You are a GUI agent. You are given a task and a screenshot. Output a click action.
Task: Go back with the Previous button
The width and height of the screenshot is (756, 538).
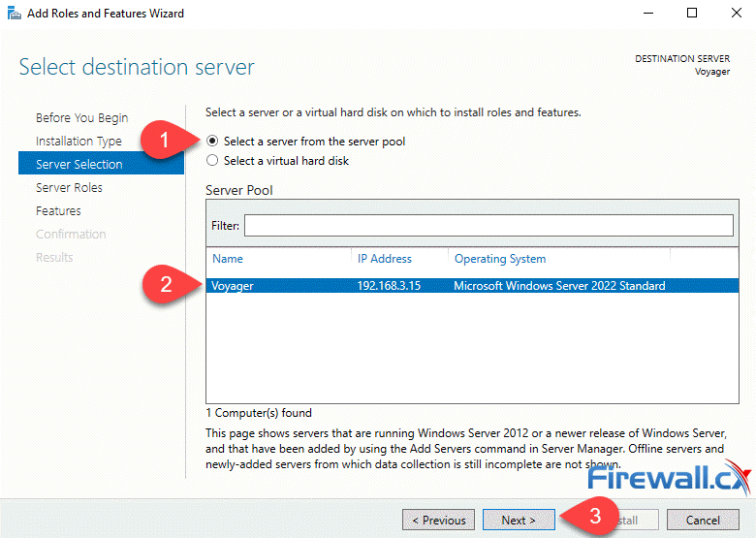pyautogui.click(x=439, y=520)
